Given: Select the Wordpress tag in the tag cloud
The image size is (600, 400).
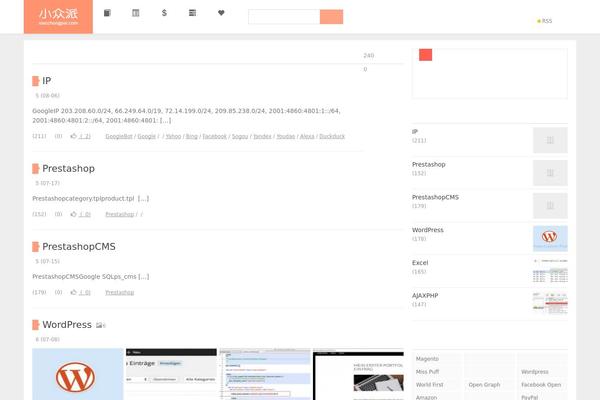Looking at the screenshot, I should (x=535, y=372).
